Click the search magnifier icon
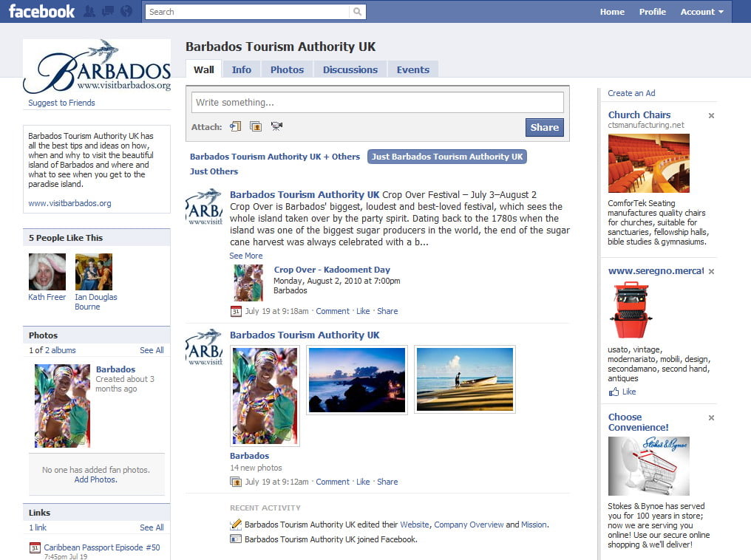The width and height of the screenshot is (751, 560). pos(357,12)
